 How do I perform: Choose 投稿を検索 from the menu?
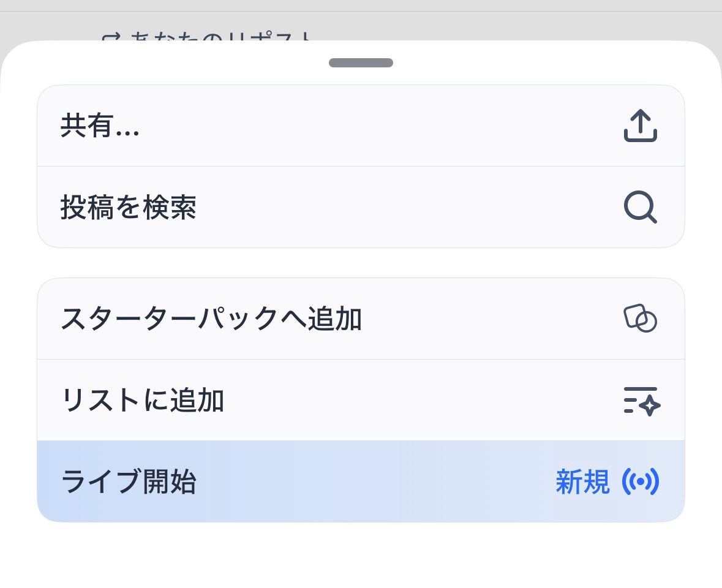129,208
